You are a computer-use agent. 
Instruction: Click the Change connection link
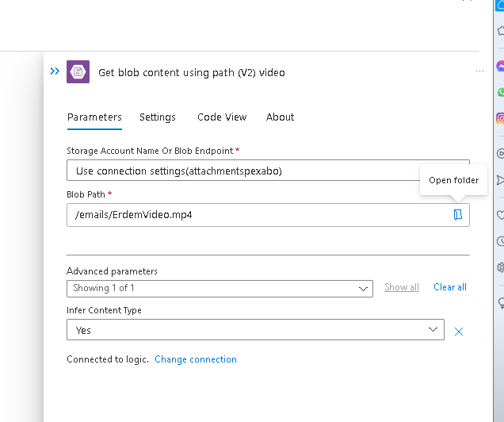tap(196, 359)
